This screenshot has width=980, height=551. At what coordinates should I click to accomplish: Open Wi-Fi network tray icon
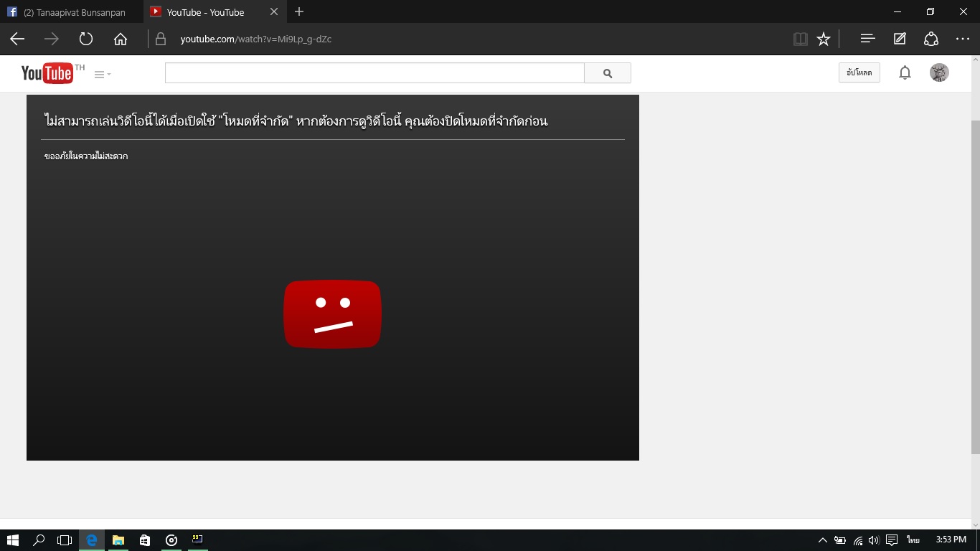pos(857,540)
